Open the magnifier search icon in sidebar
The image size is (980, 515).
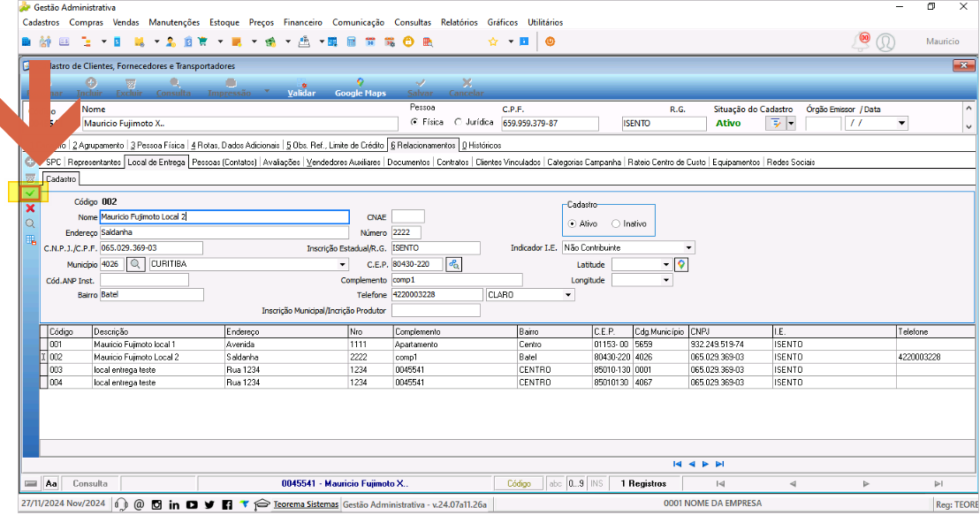point(30,223)
